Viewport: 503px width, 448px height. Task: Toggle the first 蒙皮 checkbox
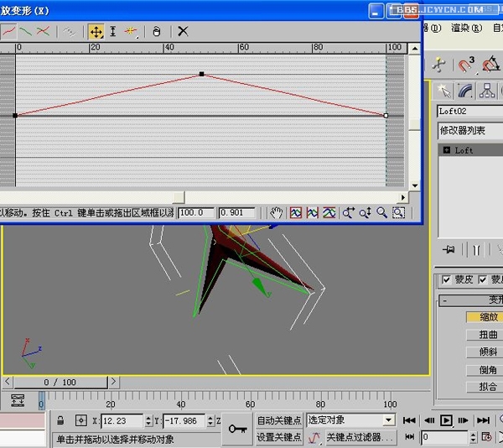(446, 280)
